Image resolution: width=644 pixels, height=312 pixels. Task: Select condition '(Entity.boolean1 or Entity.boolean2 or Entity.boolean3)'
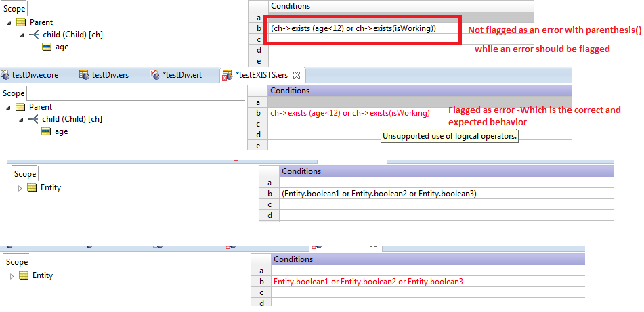pyautogui.click(x=379, y=194)
